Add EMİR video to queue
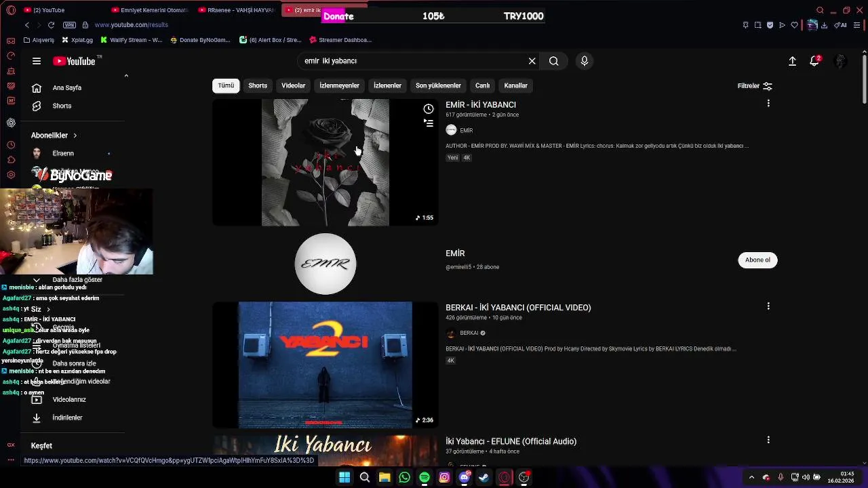 (429, 123)
